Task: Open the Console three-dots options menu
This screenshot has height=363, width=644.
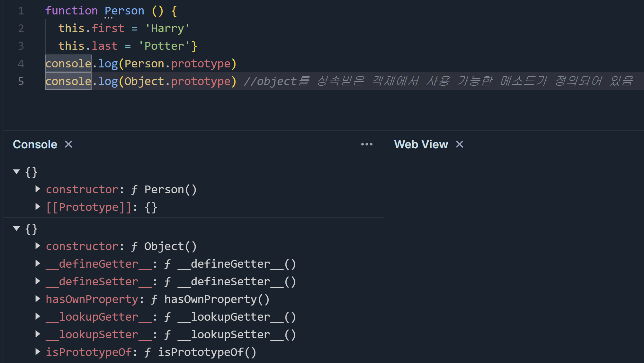Action: coord(367,144)
